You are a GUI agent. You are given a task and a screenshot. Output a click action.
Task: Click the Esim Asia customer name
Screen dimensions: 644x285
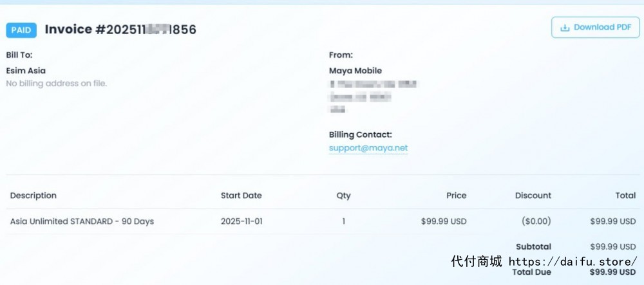pos(26,71)
